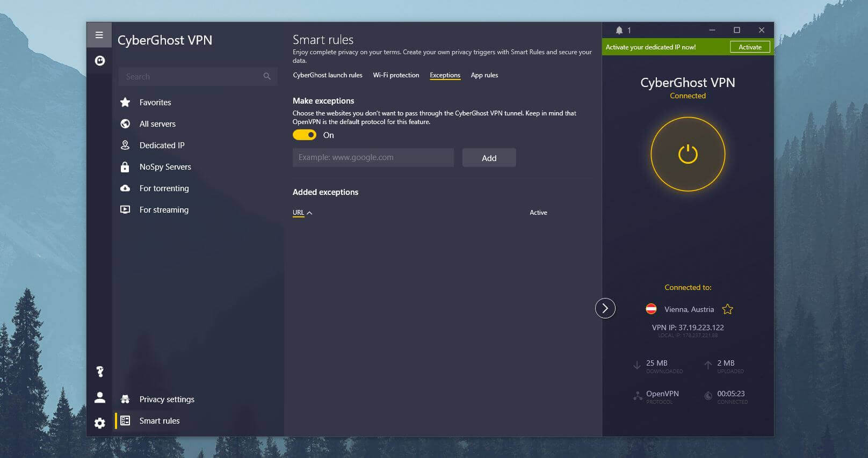The image size is (868, 458).
Task: Open the hamburger menu icon
Action: coord(99,35)
